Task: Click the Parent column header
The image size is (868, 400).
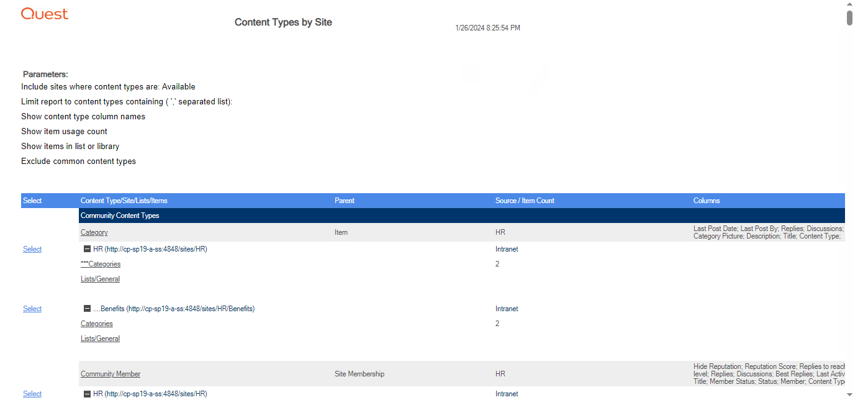Action: point(344,200)
